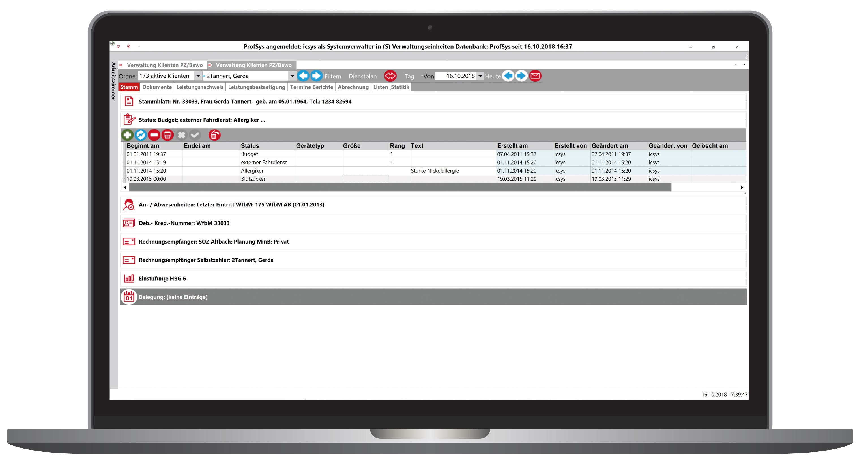
Task: Click the Rechnungsempfänger SOZ Altbach envelope icon
Action: coord(129,242)
